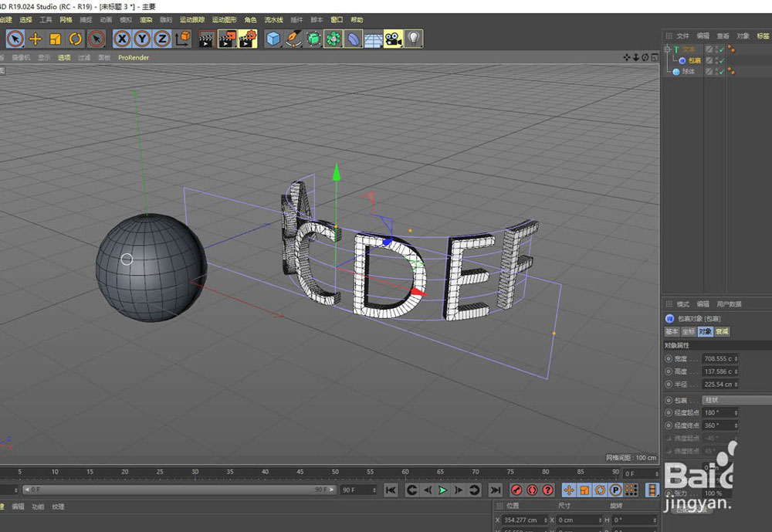Viewport: 772px width, 532px height.
Task: Open the blue deformer icon
Action: point(354,39)
